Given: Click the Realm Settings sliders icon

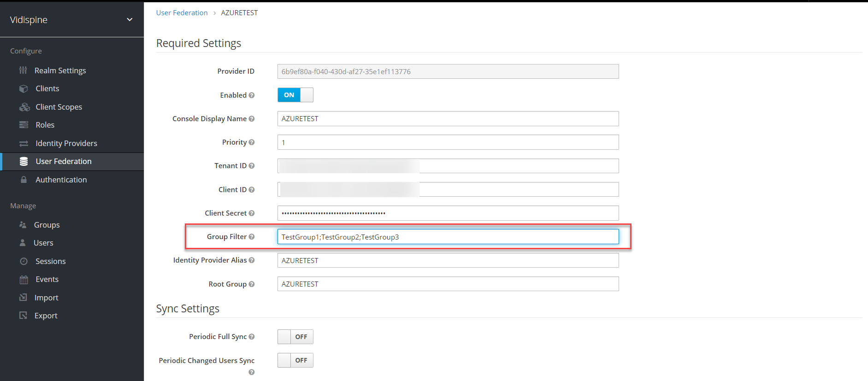Looking at the screenshot, I should (x=23, y=70).
